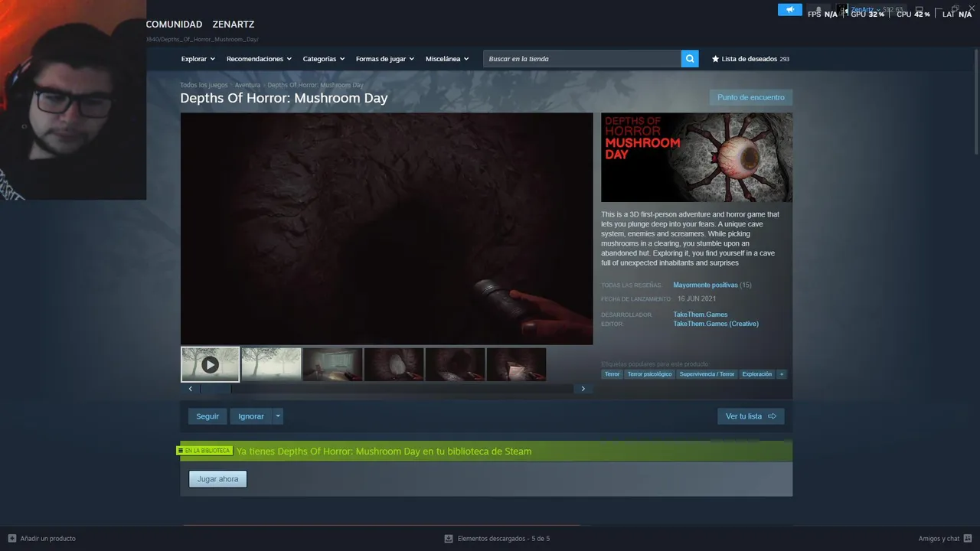980x551 pixels.
Task: Click the plus button to add tags
Action: point(782,374)
